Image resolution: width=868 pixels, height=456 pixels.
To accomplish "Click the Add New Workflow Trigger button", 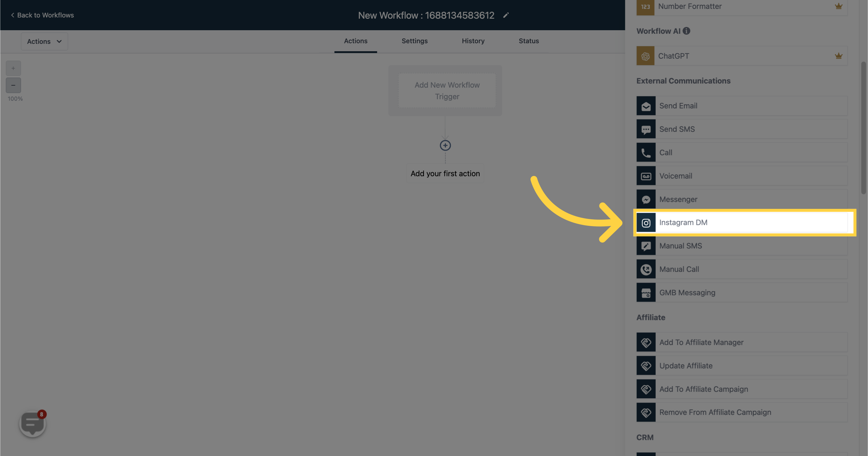I will tap(447, 91).
